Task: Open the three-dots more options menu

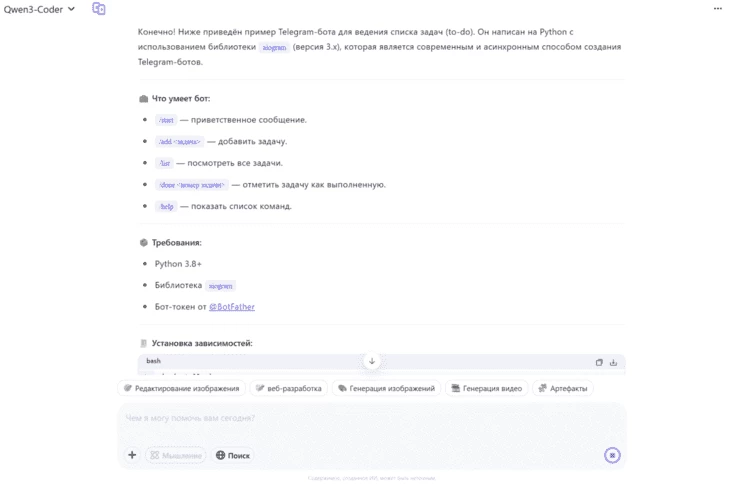Action: (717, 8)
